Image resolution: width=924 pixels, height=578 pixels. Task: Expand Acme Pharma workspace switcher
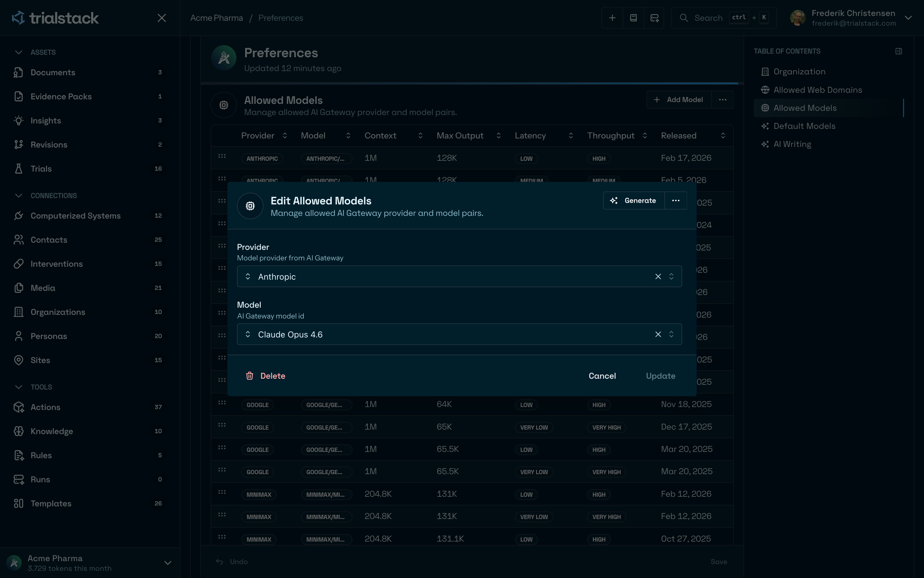(x=167, y=563)
